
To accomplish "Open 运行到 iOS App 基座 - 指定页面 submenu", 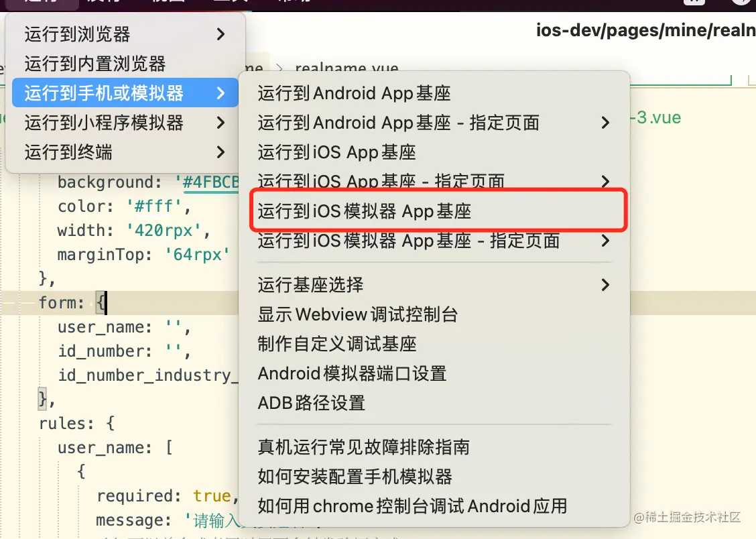I will pos(434,181).
